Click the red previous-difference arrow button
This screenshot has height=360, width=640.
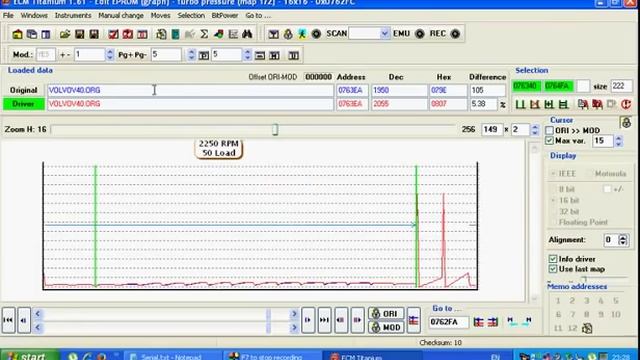[x=341, y=320]
